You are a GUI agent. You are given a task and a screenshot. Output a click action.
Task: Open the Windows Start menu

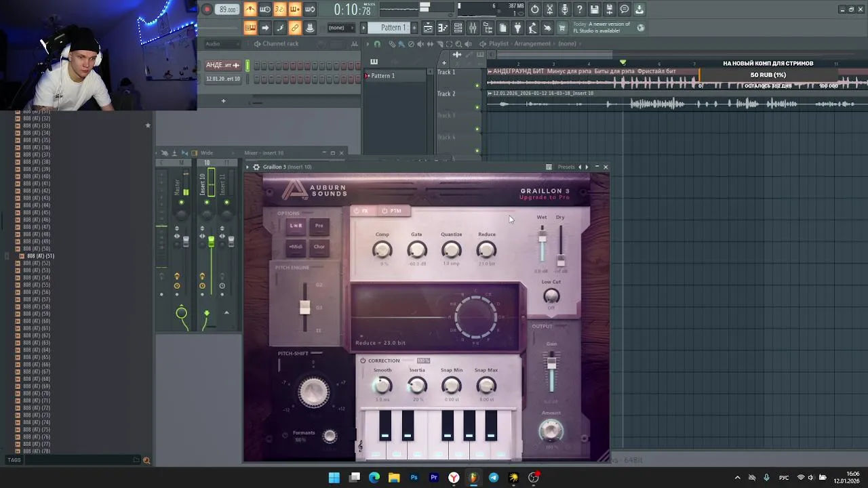(334, 478)
